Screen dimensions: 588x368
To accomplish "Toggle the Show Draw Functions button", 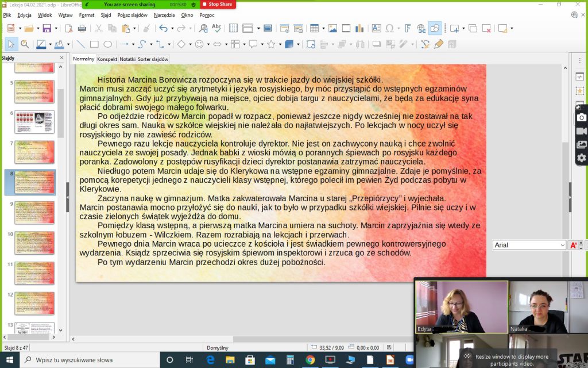I will pos(435,28).
